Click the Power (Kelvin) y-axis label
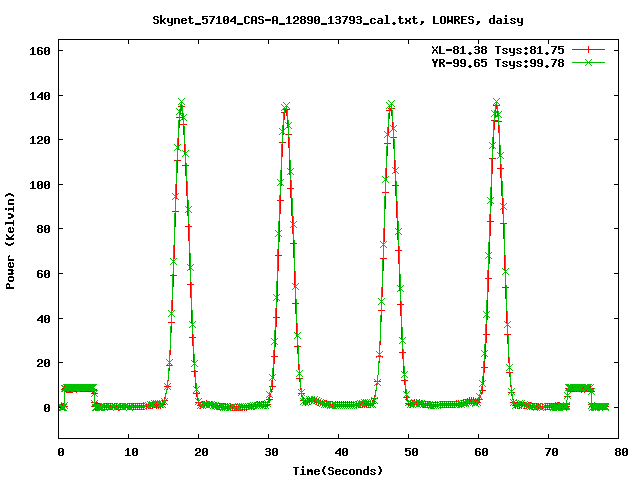This screenshot has height=480, width=640. [10, 241]
